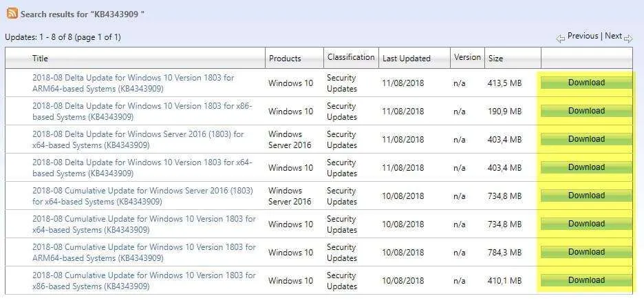Click Windows 10 product in the 190,9 MB row
The width and height of the screenshot is (644, 305).
290,112
